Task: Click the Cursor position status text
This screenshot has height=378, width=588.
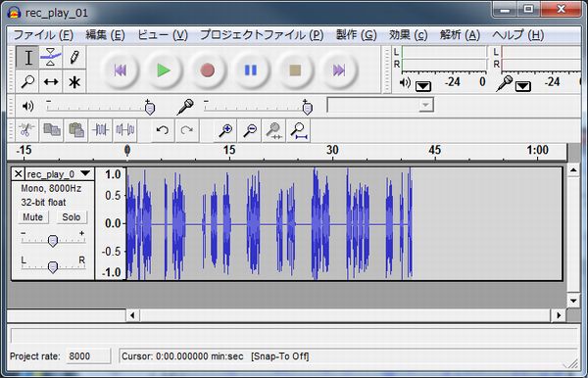Action: pos(182,356)
